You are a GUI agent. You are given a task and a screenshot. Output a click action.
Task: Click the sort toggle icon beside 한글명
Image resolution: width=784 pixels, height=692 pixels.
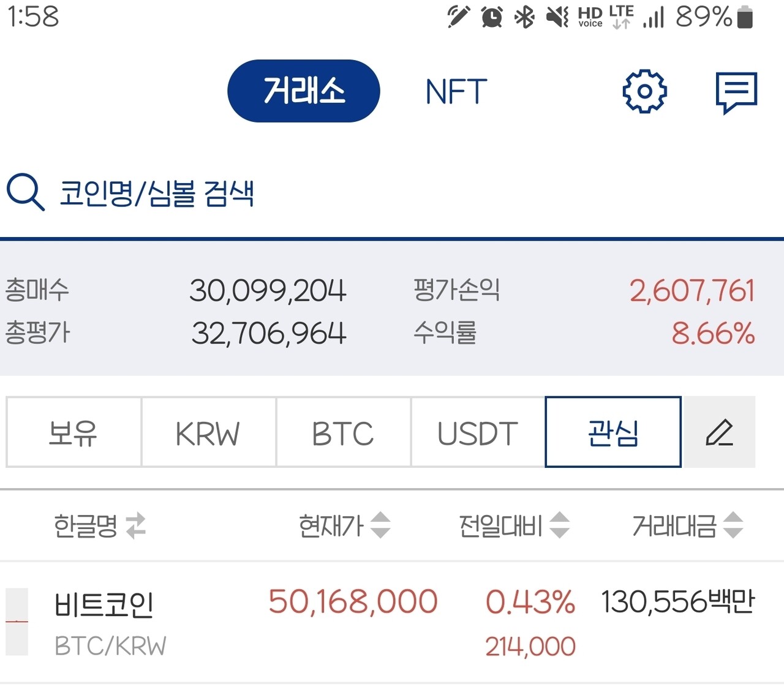coord(137,525)
